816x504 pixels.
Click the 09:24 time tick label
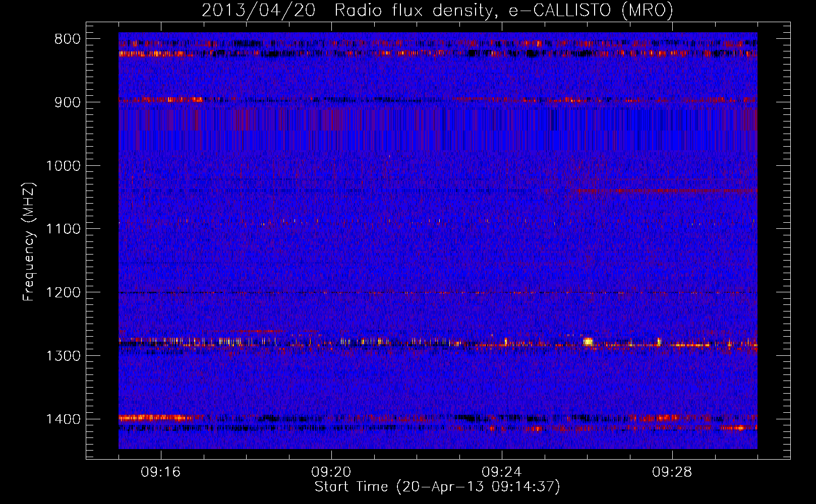click(x=502, y=472)
